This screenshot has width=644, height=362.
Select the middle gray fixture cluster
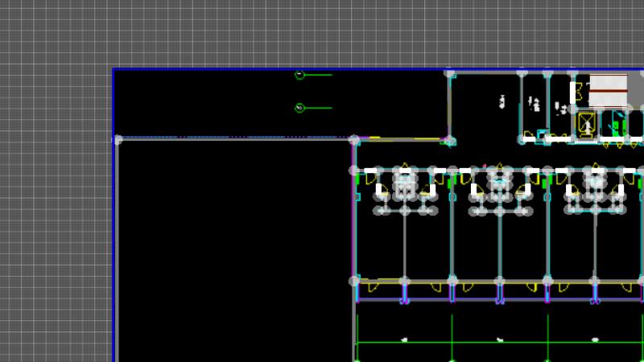[500, 193]
